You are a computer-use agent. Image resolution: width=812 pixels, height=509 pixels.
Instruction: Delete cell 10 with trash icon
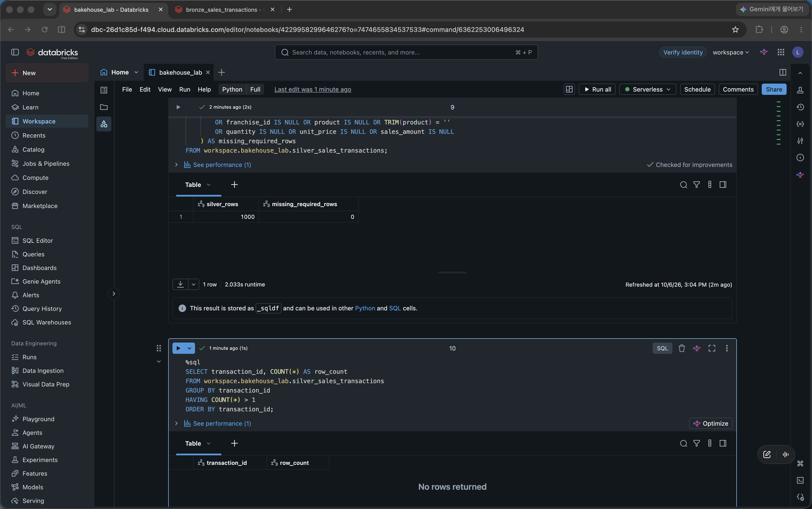[x=682, y=348]
